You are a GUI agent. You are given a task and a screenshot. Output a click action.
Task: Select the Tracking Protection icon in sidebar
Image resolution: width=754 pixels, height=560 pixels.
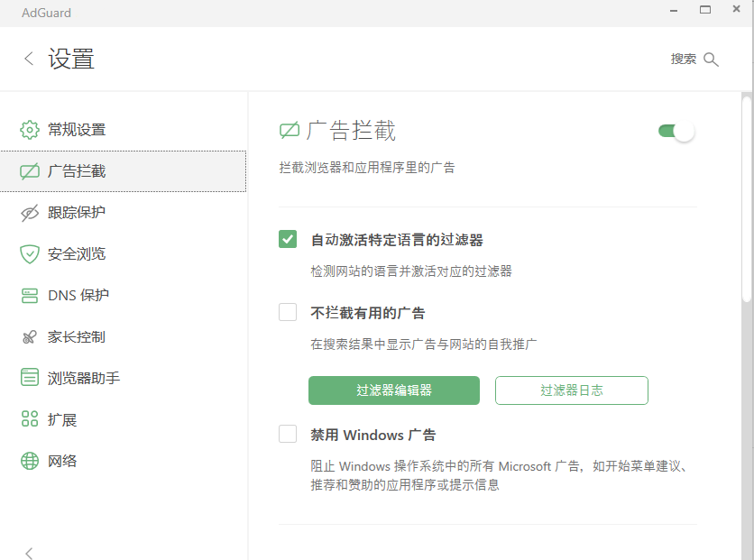(x=28, y=213)
